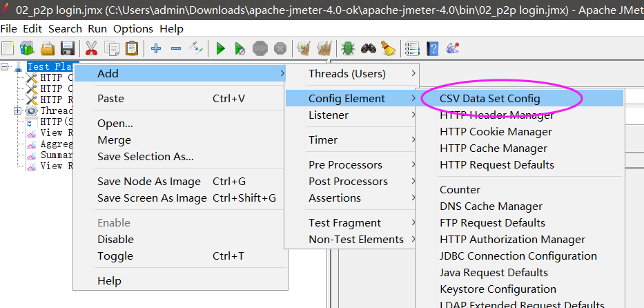
Task: Open the File menu
Action: coord(9,29)
